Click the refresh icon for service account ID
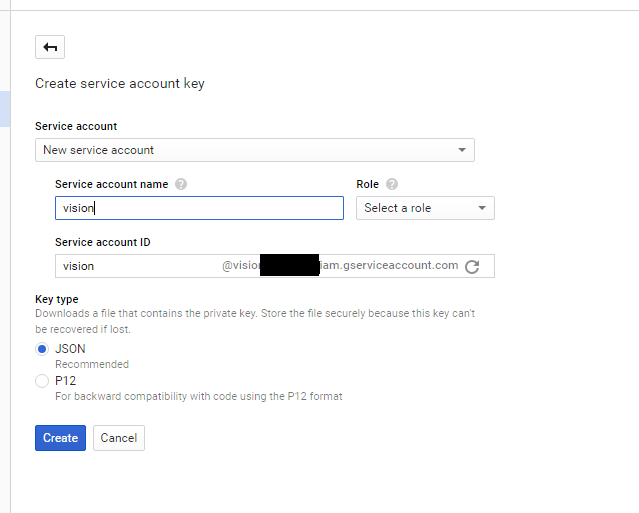 click(x=473, y=266)
